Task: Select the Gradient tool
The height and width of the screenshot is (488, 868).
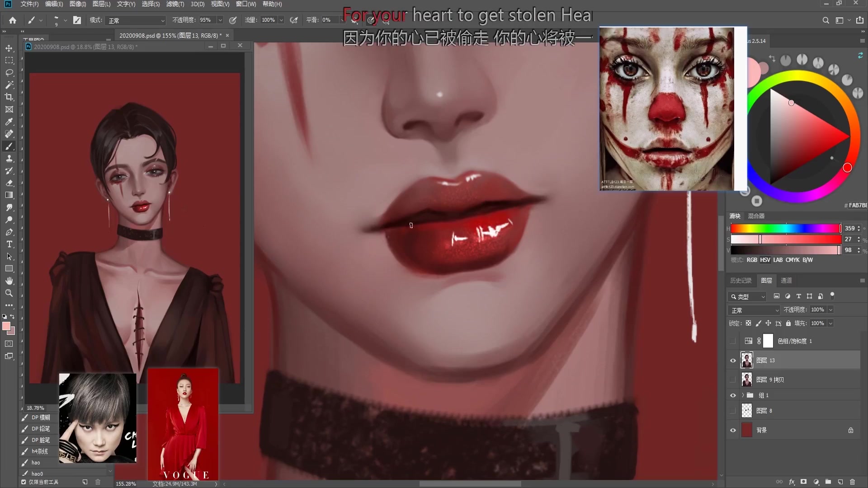Action: pos(9,195)
